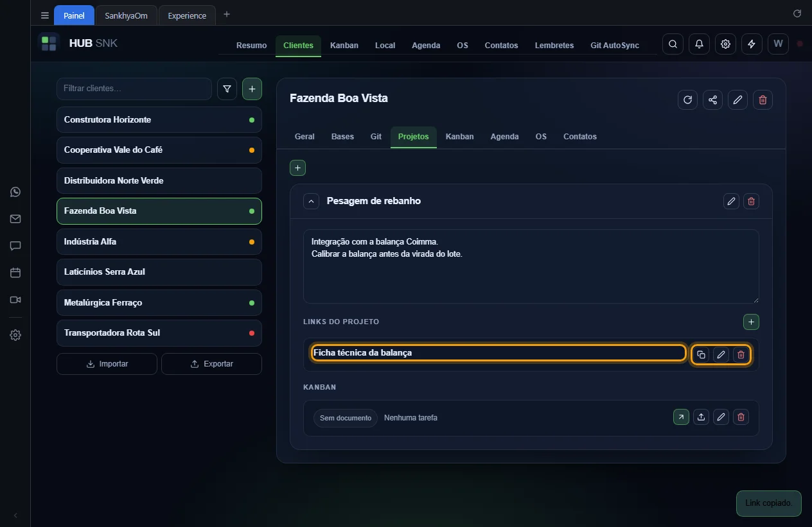Open the Resumo navigation item
This screenshot has height=527, width=812.
tap(251, 46)
